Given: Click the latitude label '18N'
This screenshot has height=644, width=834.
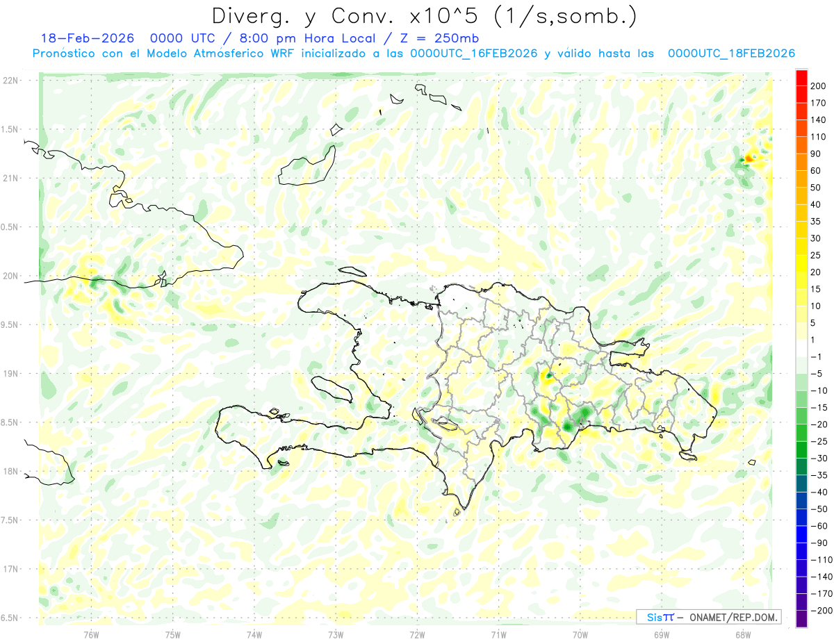Looking at the screenshot, I should (10, 472).
